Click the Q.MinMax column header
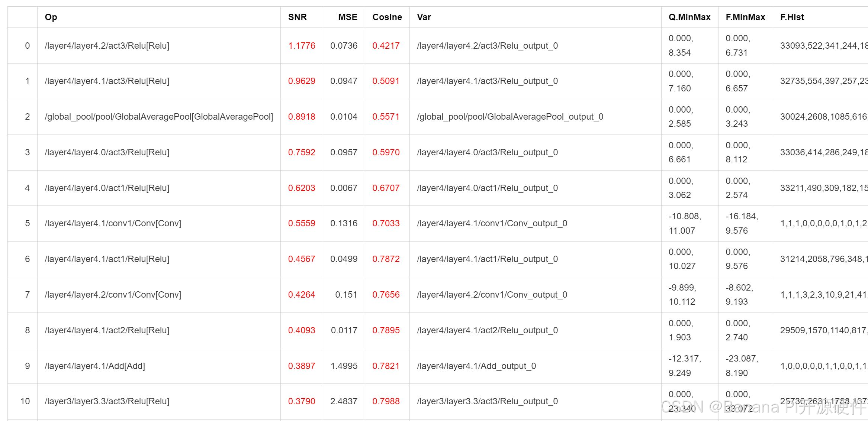The width and height of the screenshot is (868, 421). pyautogui.click(x=689, y=17)
